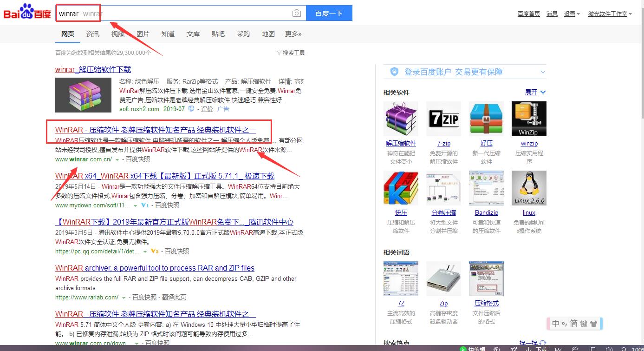The image size is (644, 351).
Task: Switch to the 贴吧 tab
Action: [218, 34]
